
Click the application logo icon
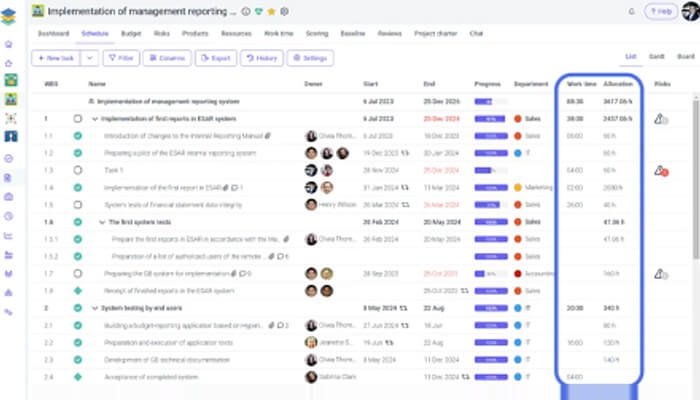coord(8,17)
